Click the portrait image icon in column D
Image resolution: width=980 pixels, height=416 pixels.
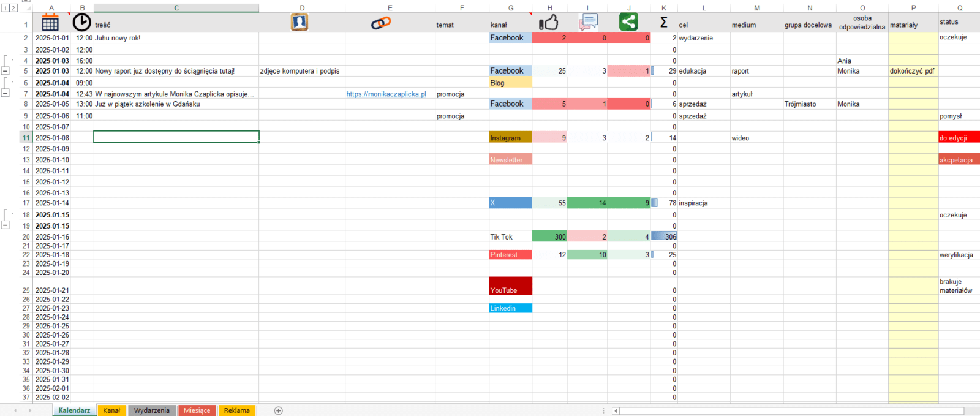point(299,22)
